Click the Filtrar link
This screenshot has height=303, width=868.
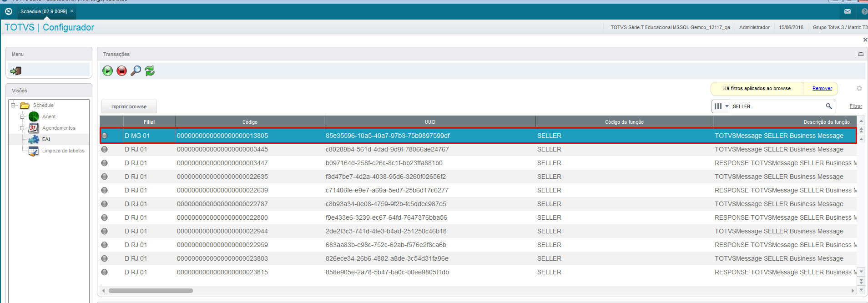856,106
